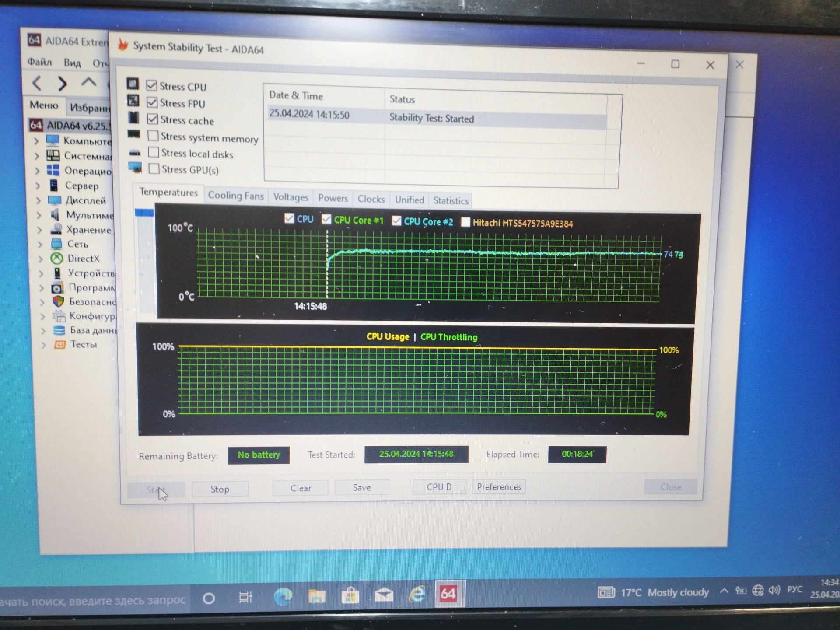Viewport: 840px width, 630px height.
Task: Click the taskbar search box
Action: point(94,600)
